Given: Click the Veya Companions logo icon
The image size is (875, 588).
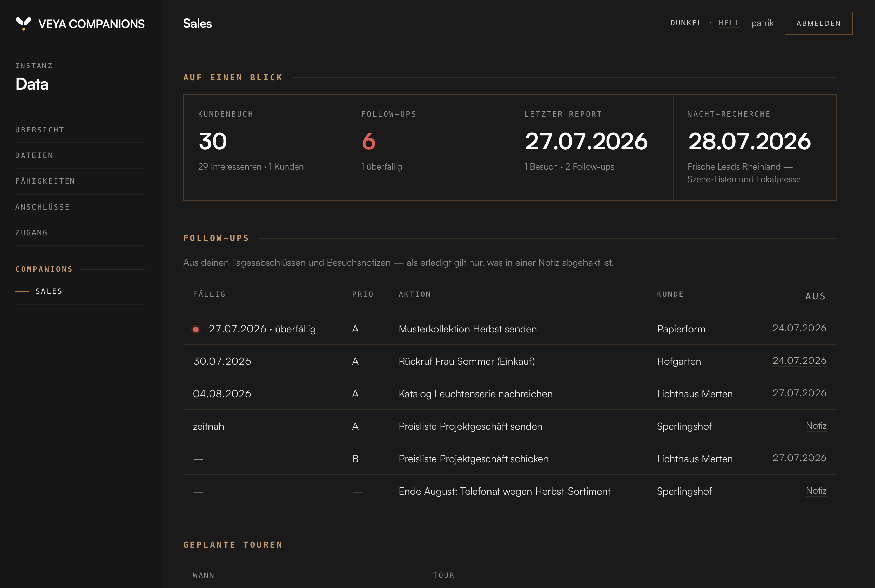Looking at the screenshot, I should pyautogui.click(x=24, y=24).
